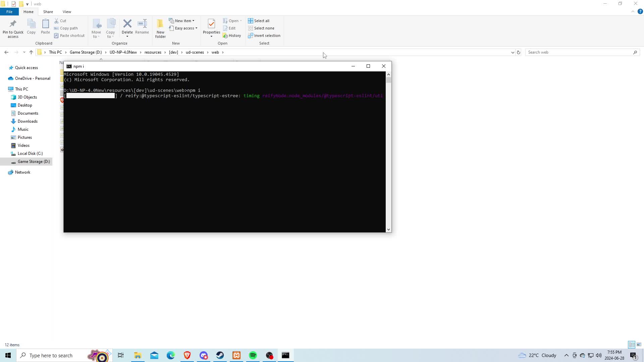This screenshot has width=644, height=362.
Task: Open the Move to dropdown
Action: [96, 28]
